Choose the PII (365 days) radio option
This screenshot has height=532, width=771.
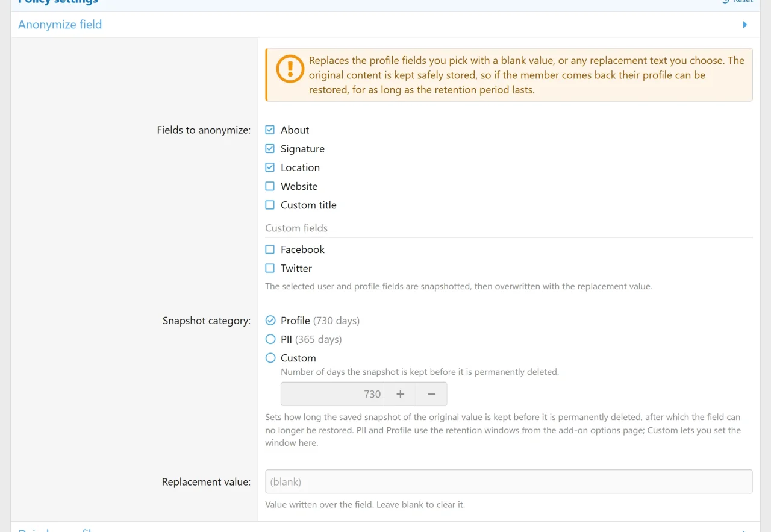270,339
